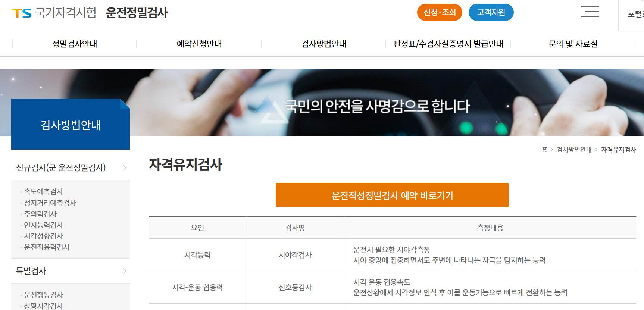Open the 예약신청안내 menu

[x=199, y=44]
